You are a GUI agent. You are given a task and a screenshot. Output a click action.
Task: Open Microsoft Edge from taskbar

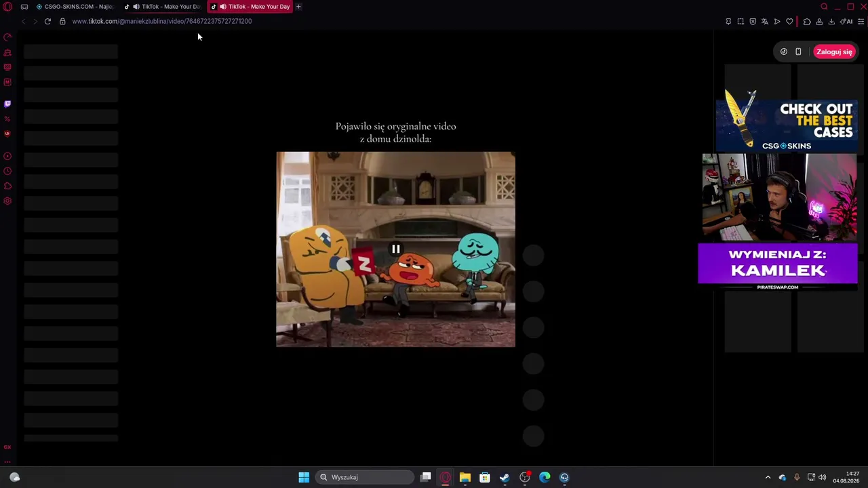pos(545,477)
